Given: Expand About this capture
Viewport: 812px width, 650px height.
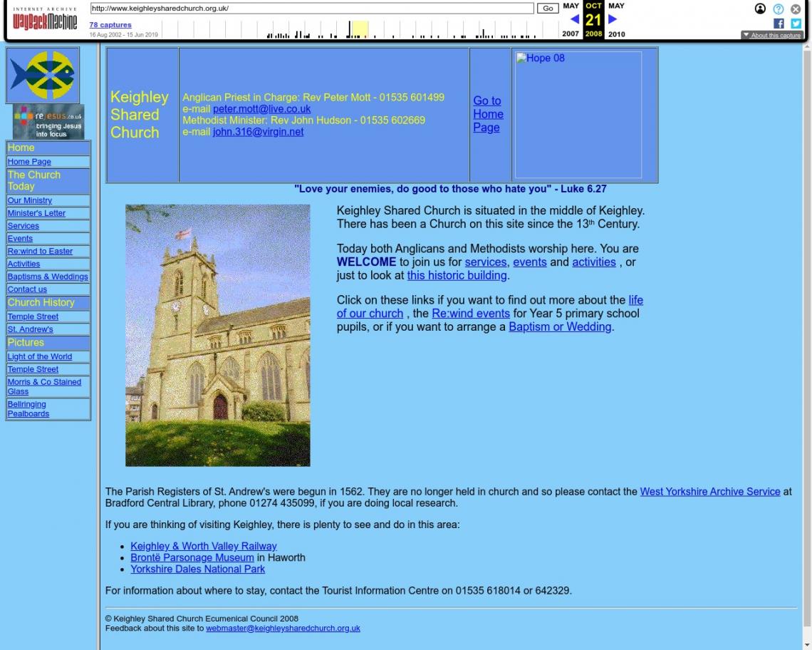Looking at the screenshot, I should [771, 35].
